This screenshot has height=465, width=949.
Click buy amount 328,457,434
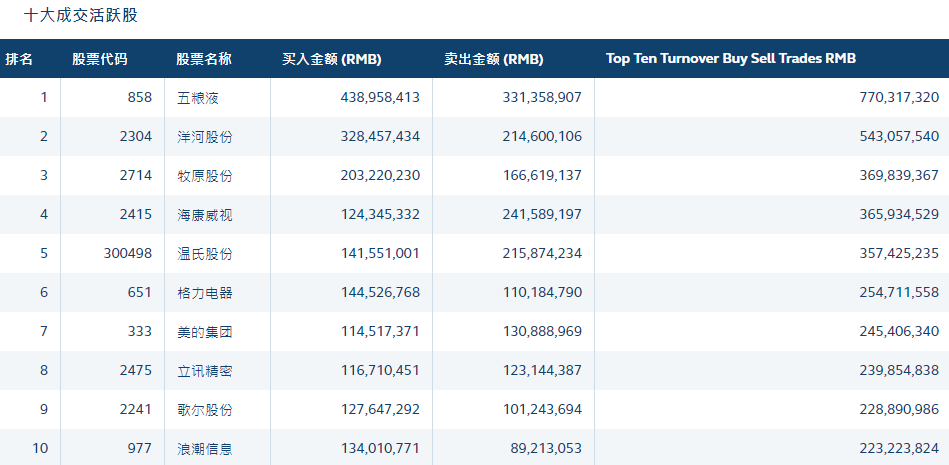coord(380,136)
